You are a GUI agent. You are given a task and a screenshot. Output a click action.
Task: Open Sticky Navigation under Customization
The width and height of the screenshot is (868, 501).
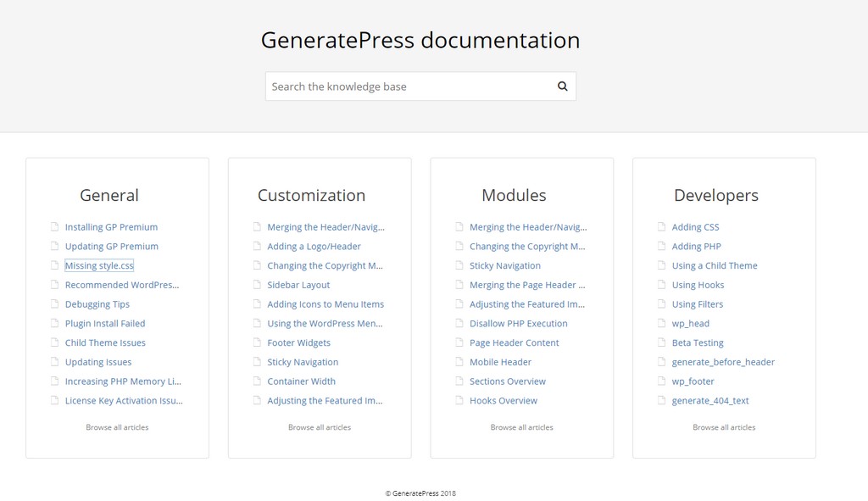pyautogui.click(x=303, y=362)
